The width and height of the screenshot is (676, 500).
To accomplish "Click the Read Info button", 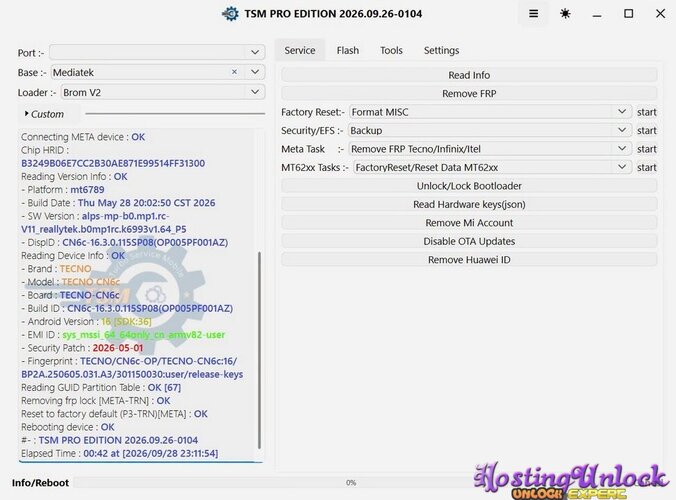I will click(x=469, y=75).
